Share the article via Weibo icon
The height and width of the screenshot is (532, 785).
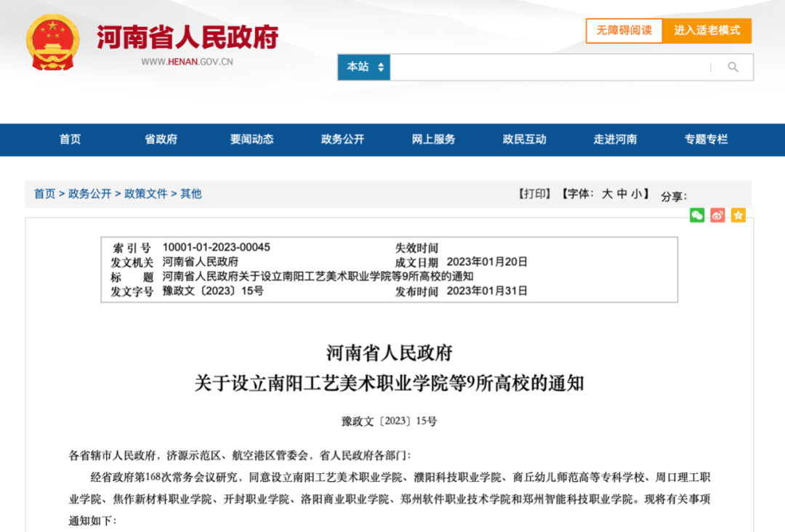click(717, 215)
